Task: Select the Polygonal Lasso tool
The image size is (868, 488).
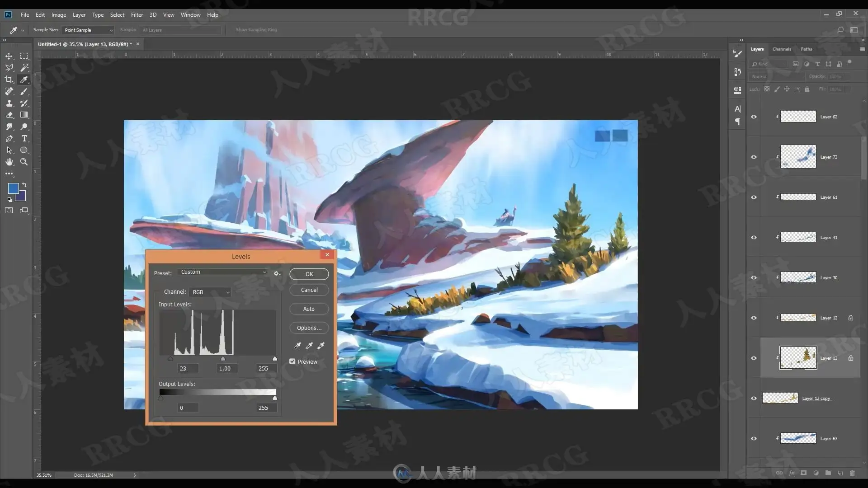Action: 9,68
